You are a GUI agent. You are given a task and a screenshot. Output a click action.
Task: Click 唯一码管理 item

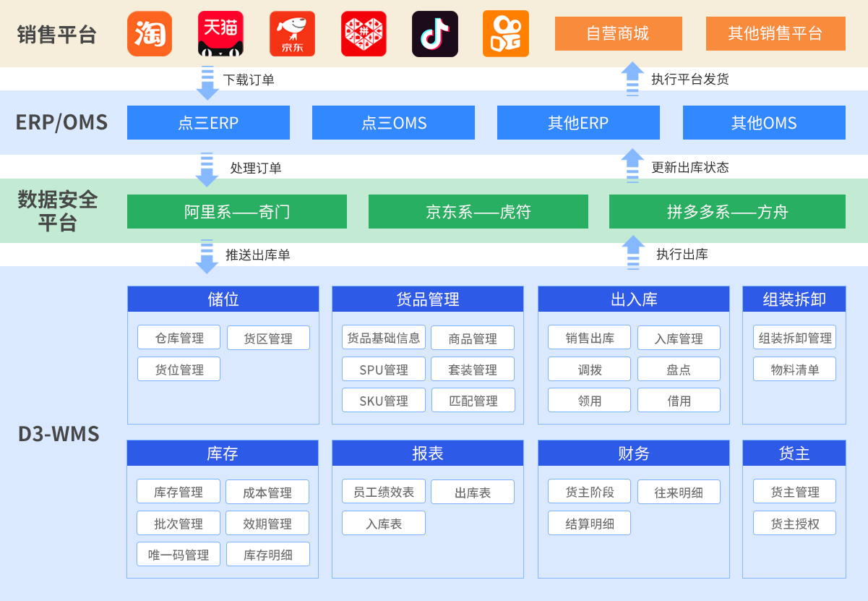[x=179, y=555]
